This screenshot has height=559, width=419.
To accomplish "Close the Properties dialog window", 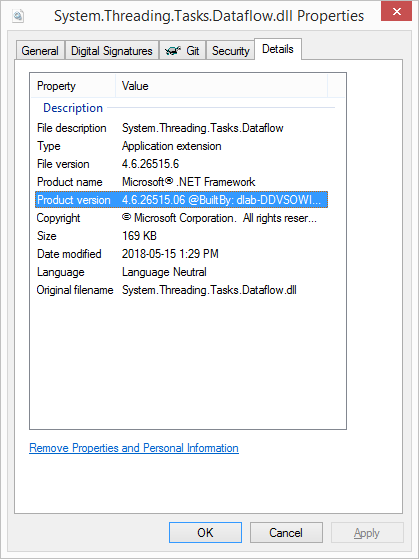I will pyautogui.click(x=396, y=11).
